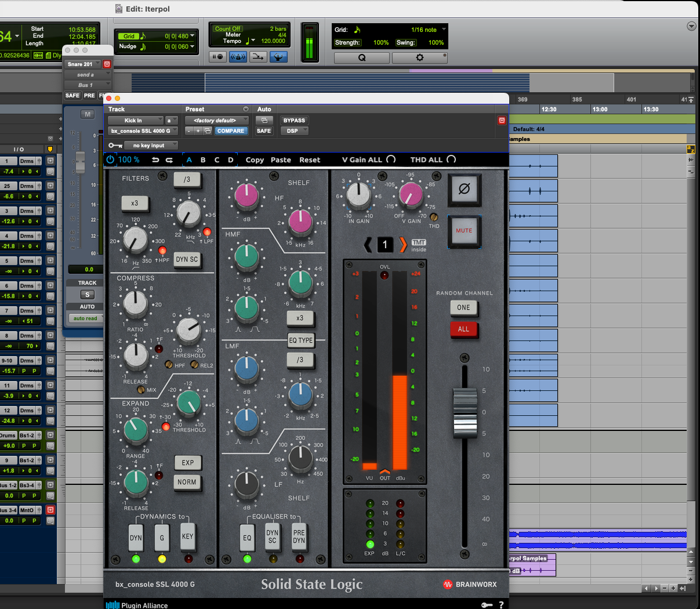Open the DSP dropdown
The width and height of the screenshot is (700, 609).
[295, 131]
